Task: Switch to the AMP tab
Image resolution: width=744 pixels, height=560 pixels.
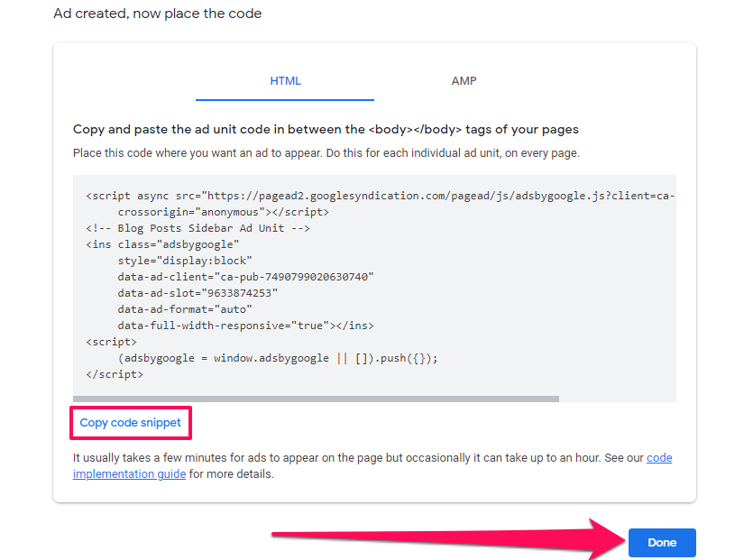Action: [x=464, y=81]
